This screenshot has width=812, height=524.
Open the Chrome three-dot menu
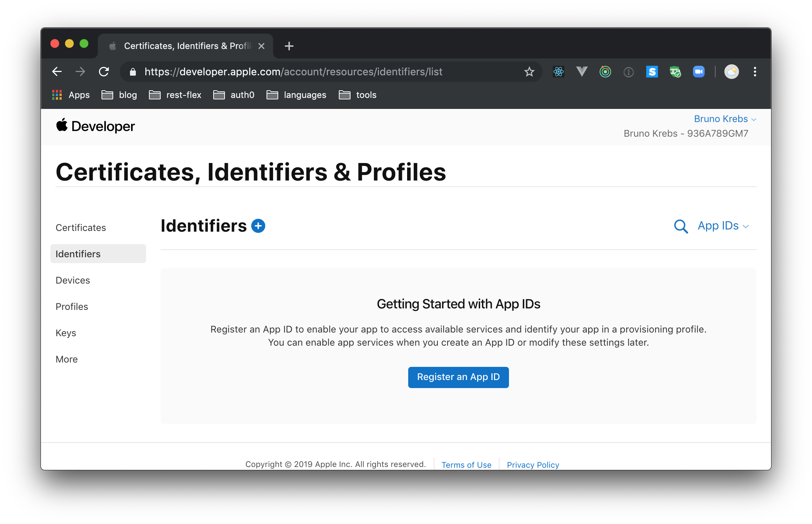pos(755,72)
